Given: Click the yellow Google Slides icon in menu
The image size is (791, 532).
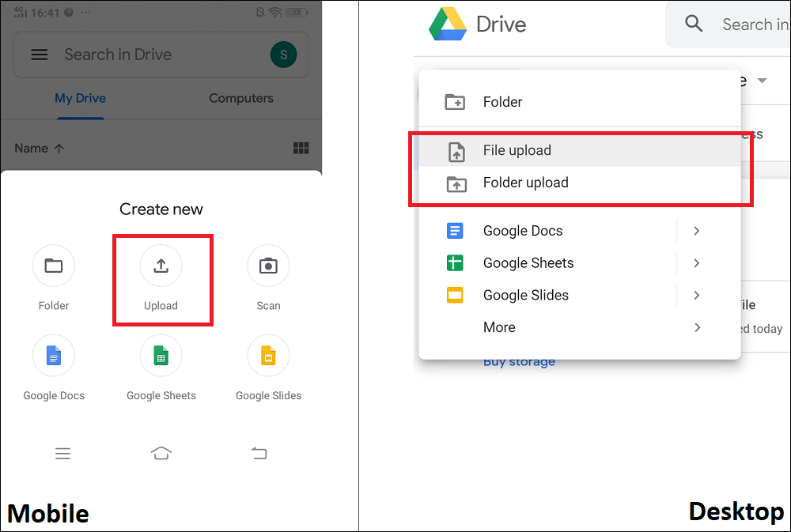Looking at the screenshot, I should point(455,295).
